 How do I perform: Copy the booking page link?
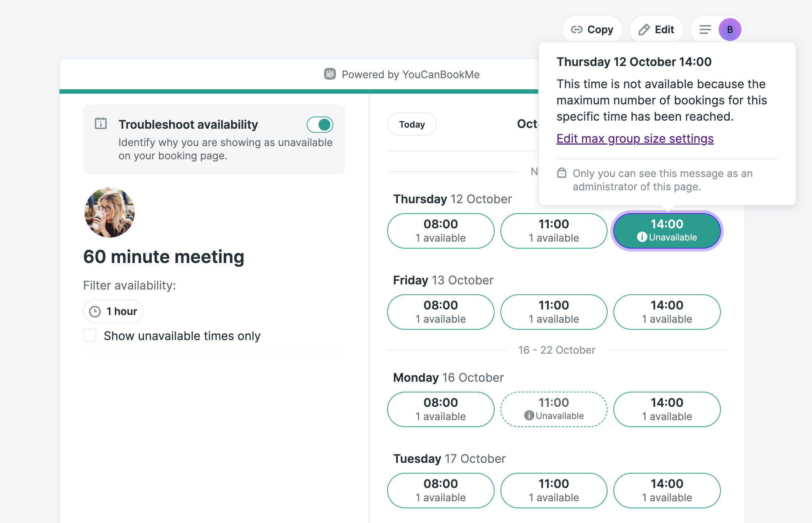coord(592,30)
